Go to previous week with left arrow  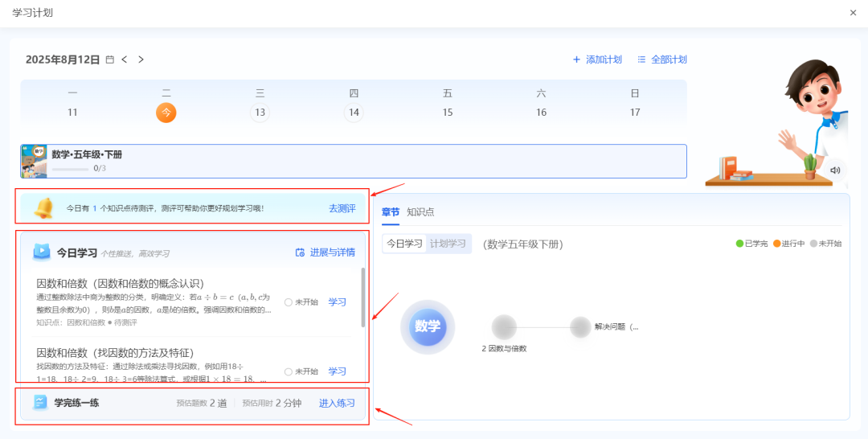[125, 59]
